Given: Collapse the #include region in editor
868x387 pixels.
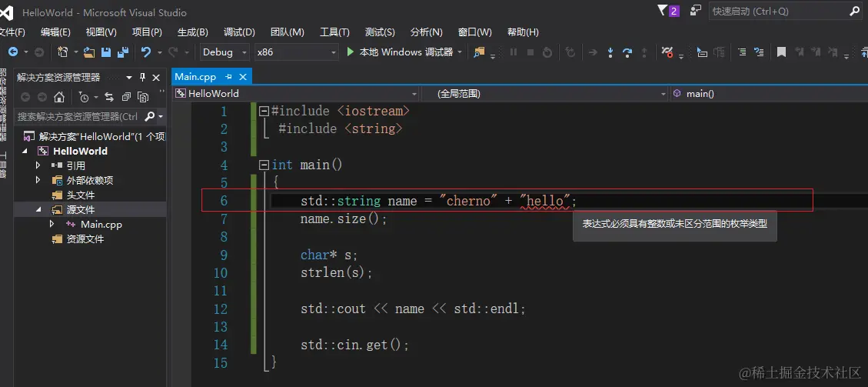Looking at the screenshot, I should pyautogui.click(x=264, y=112).
